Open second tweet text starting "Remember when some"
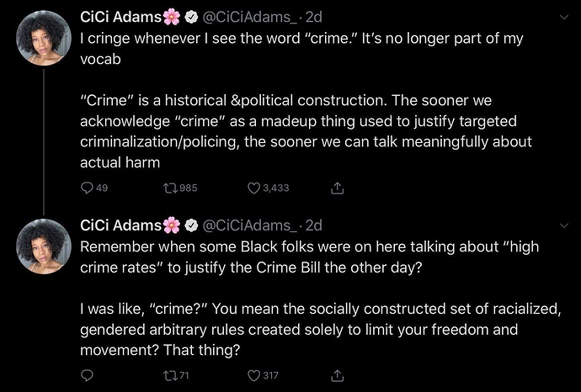Image resolution: width=581 pixels, height=392 pixels. (x=321, y=298)
